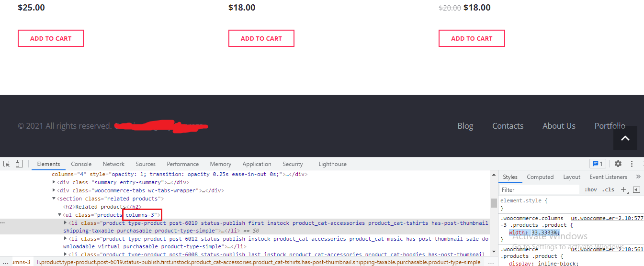Open the About Us footer link

click(x=559, y=126)
